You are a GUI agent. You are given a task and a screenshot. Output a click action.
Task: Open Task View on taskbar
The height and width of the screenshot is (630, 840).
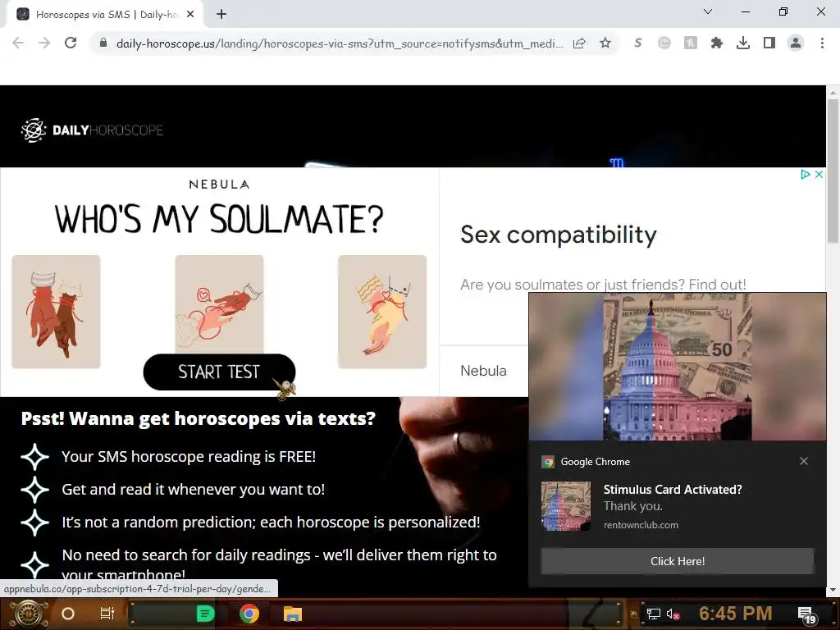pyautogui.click(x=107, y=614)
